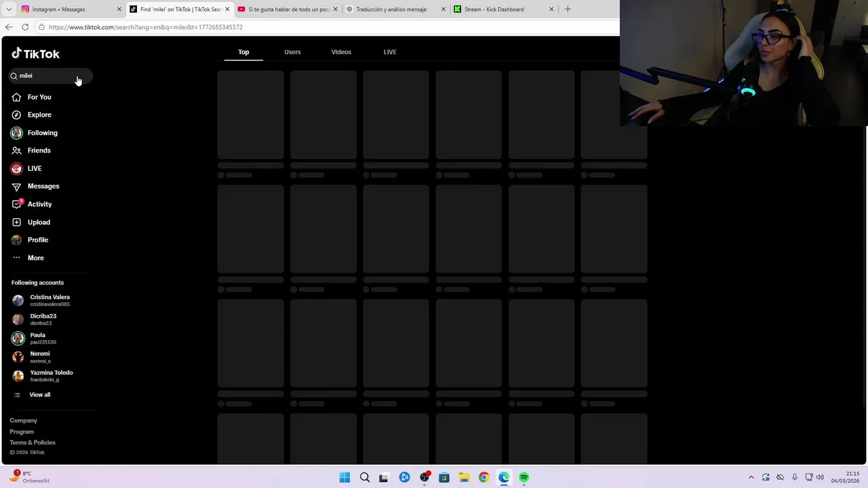Close the Instagram Messages browser tab
The height and width of the screenshot is (488, 868).
pos(119,9)
